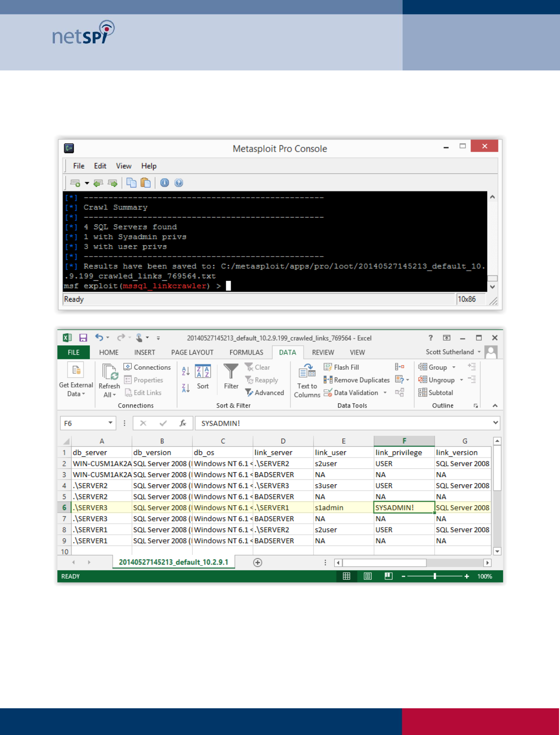Switch to the HOME ribbon tab
The height and width of the screenshot is (735, 560).
(x=109, y=352)
